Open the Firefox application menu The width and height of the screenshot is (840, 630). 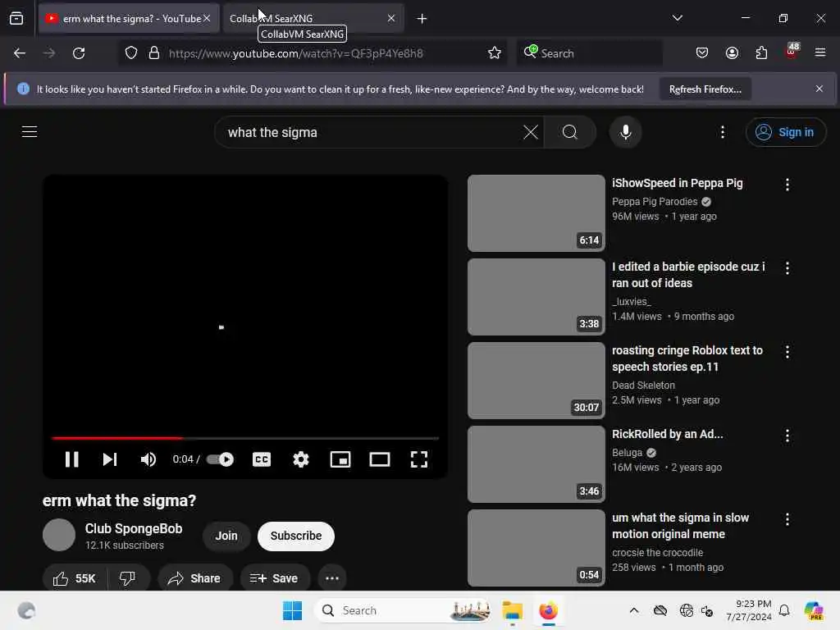click(x=820, y=53)
